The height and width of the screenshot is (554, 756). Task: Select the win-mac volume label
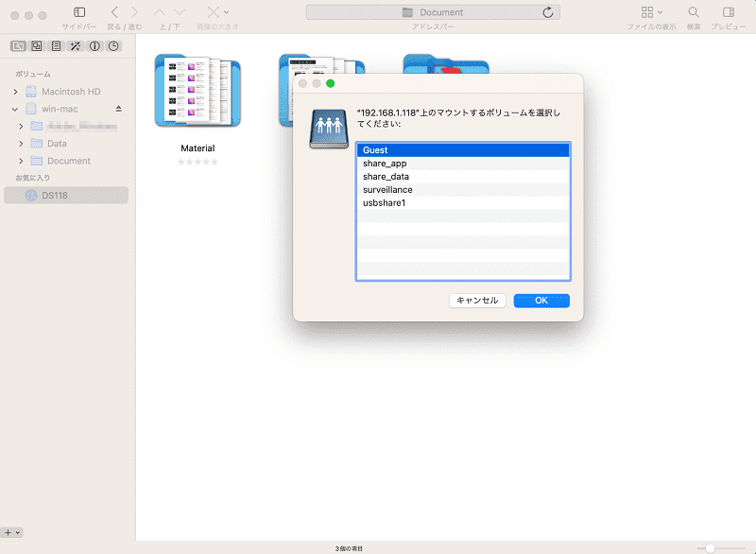[60, 109]
